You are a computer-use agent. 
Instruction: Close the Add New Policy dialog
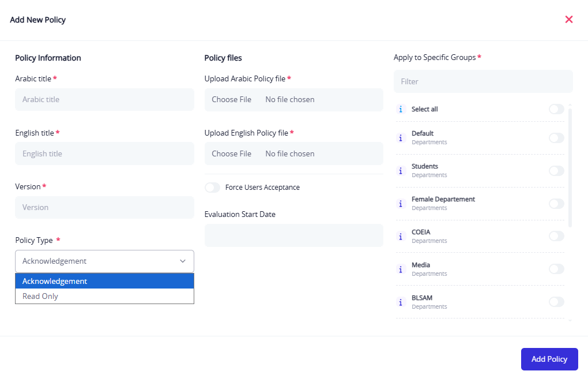point(569,20)
